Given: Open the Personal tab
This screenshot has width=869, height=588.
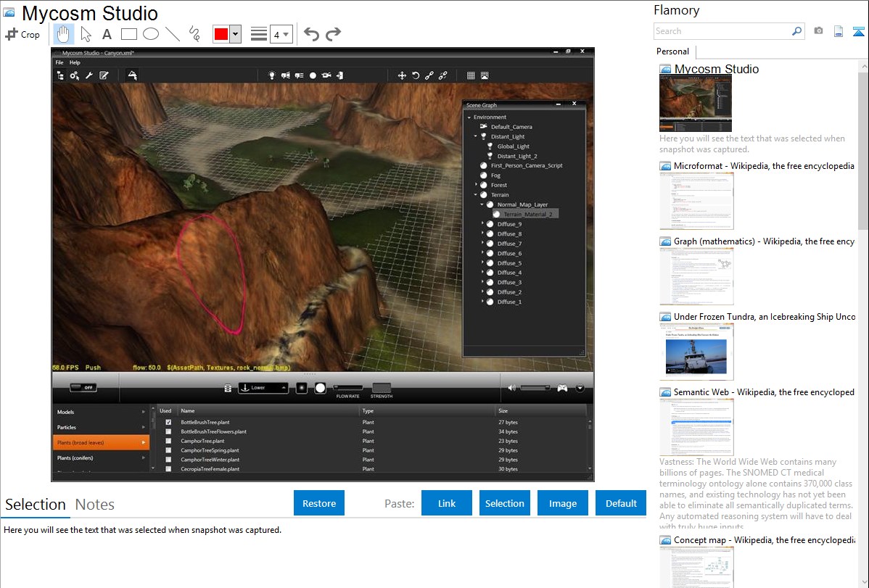Looking at the screenshot, I should [x=672, y=51].
